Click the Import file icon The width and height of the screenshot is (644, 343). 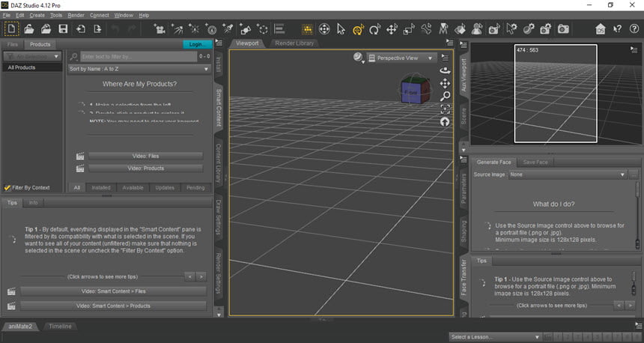pos(81,29)
